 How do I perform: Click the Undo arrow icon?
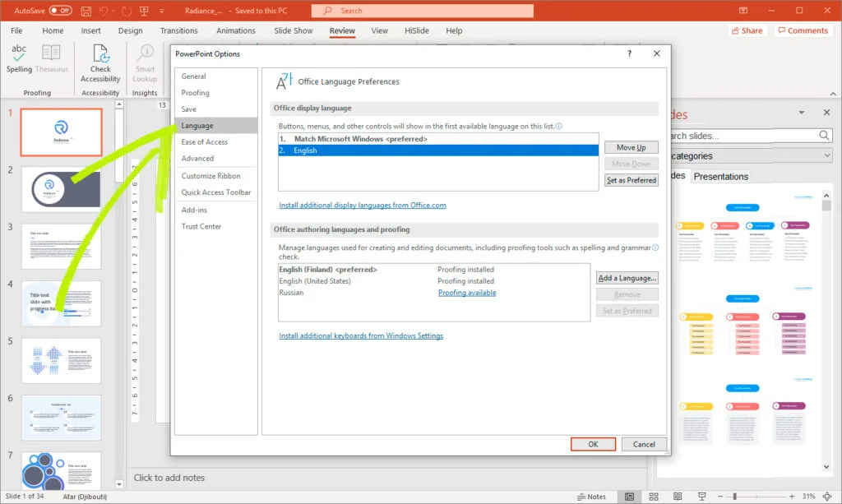[x=104, y=11]
